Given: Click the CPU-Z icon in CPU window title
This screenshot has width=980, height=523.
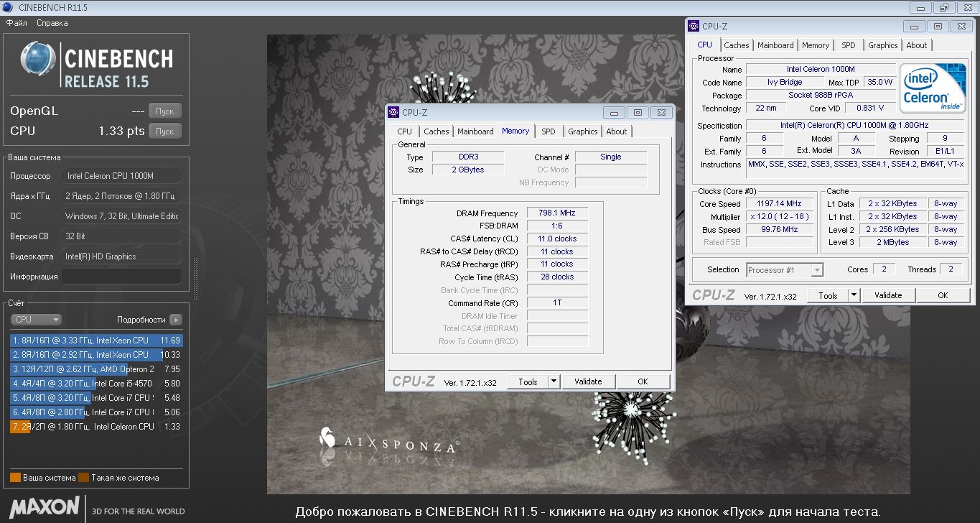Looking at the screenshot, I should coord(694,27).
